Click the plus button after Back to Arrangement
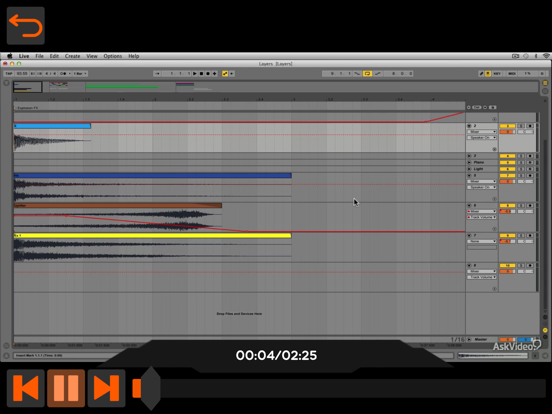This screenshot has height=414, width=552. pos(232,74)
